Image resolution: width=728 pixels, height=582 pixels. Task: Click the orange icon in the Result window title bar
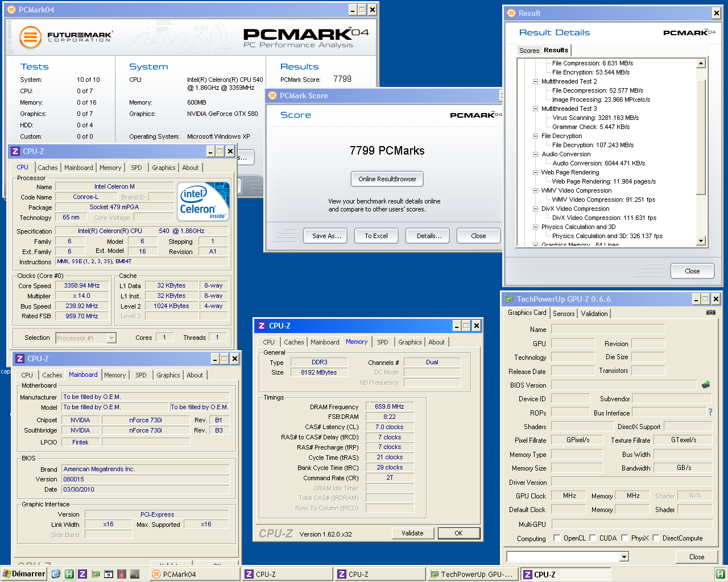pyautogui.click(x=511, y=13)
